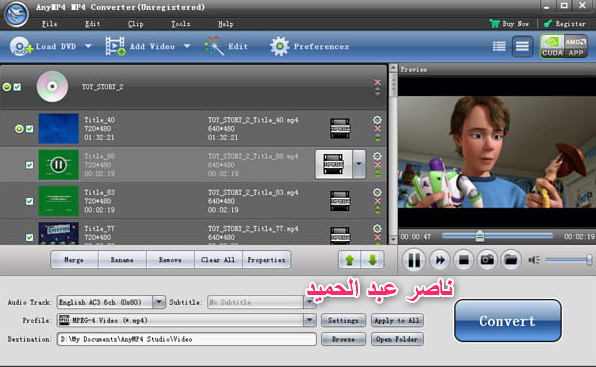
Task: Click the Title_83 output format film icon
Action: tap(340, 201)
